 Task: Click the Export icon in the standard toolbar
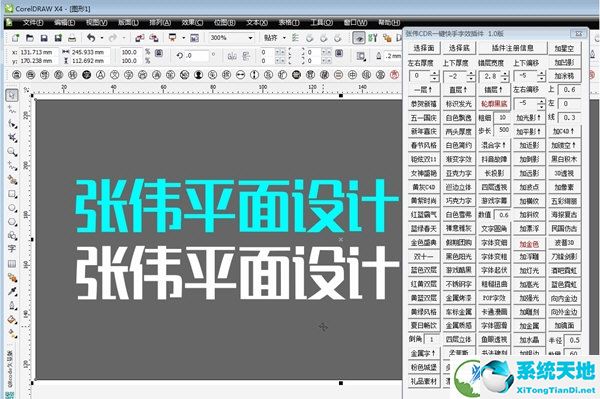point(154,38)
